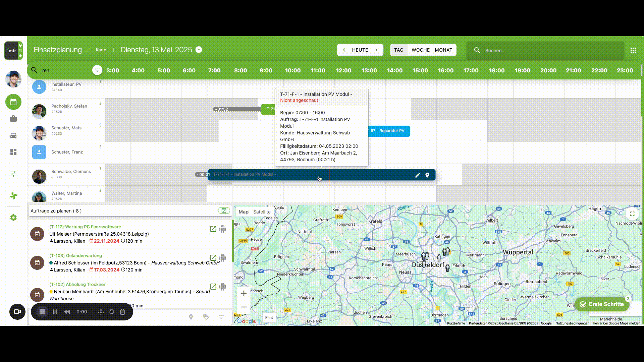
Task: Open the calendar planning sidebar icon
Action: point(13,102)
